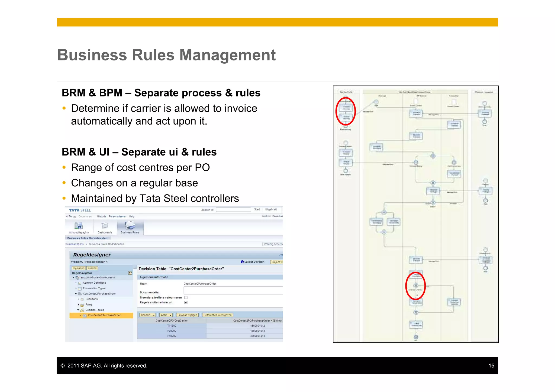Enable Meerdere treffers retourneren checkbox
This screenshot has width=555, height=392.
click(186, 297)
